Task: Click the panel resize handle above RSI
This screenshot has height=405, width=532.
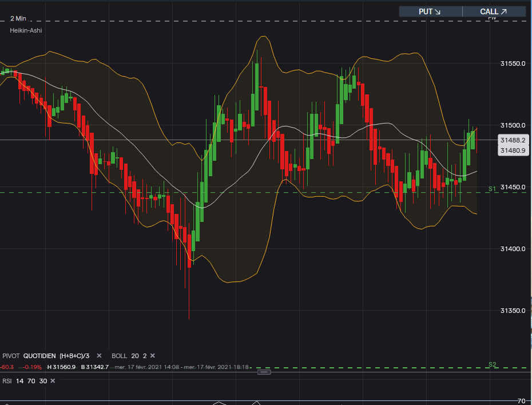Action: [264, 372]
